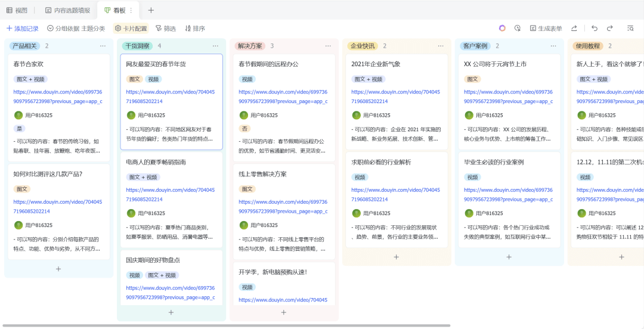Click the colorful AI assistant icon

click(502, 28)
